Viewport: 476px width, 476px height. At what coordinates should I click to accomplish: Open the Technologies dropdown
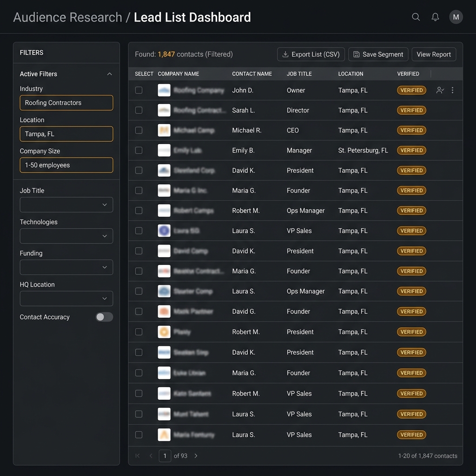click(x=66, y=236)
